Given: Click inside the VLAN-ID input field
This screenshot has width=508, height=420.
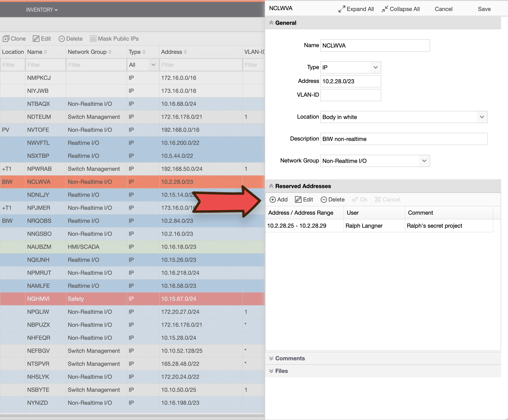Looking at the screenshot, I should [350, 95].
